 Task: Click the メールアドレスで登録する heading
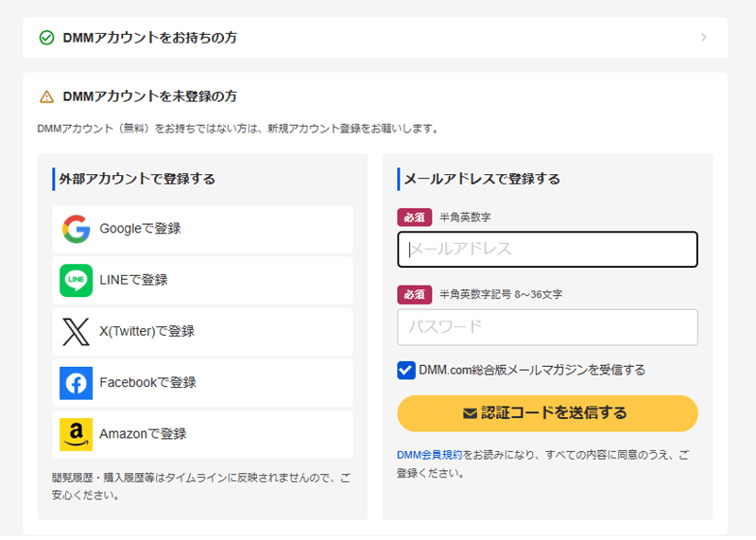click(482, 179)
